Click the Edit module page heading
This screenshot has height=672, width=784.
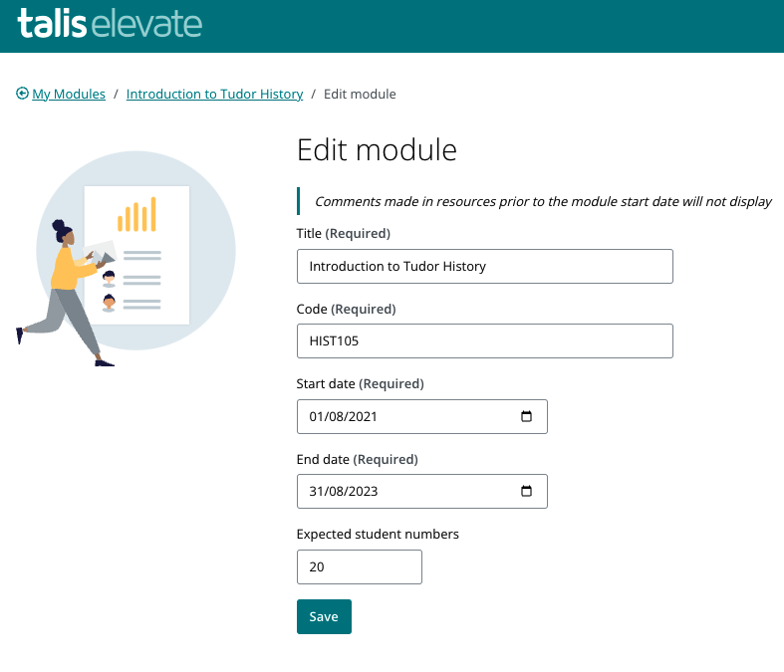377,150
